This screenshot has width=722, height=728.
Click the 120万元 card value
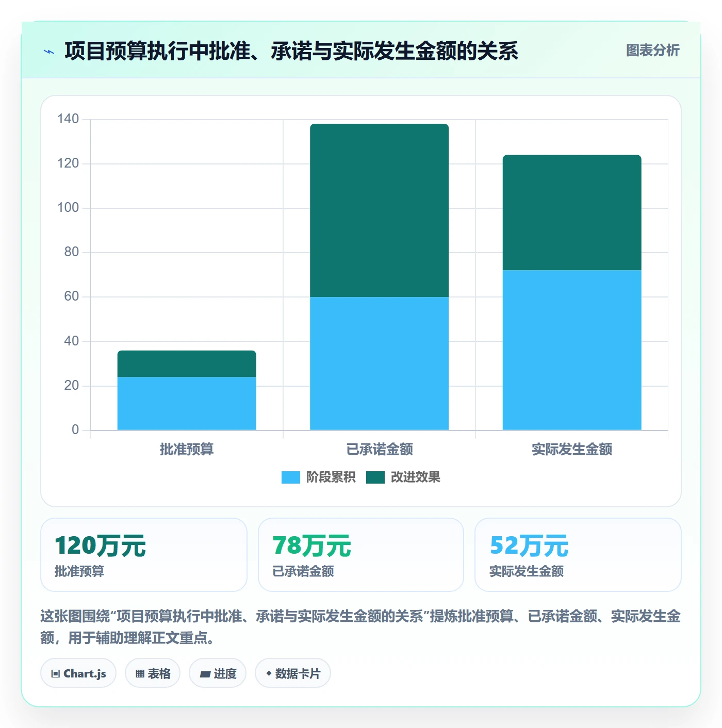click(100, 545)
